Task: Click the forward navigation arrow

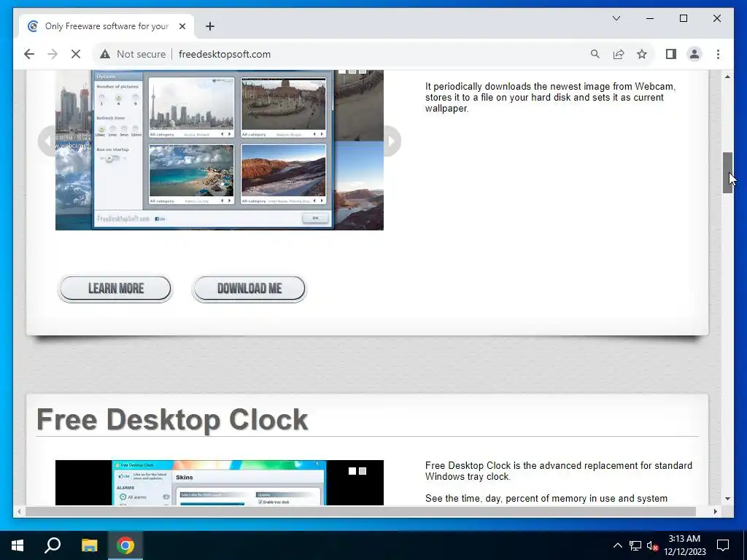Action: point(53,54)
